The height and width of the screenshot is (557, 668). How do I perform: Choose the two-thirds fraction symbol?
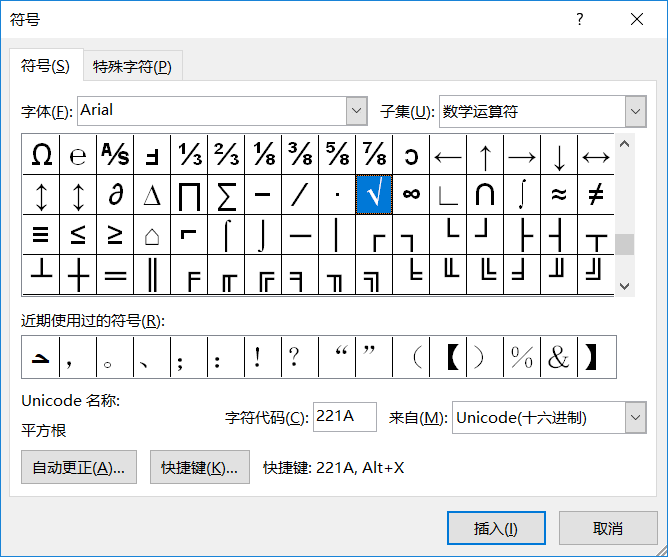(226, 154)
